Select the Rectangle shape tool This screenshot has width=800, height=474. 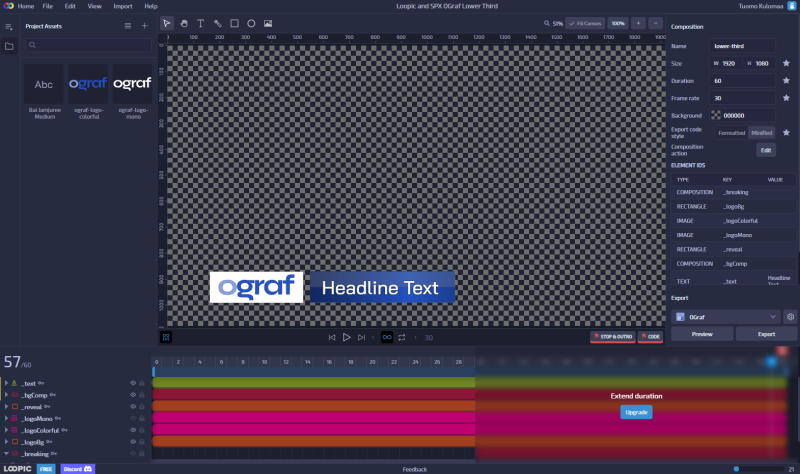[234, 23]
